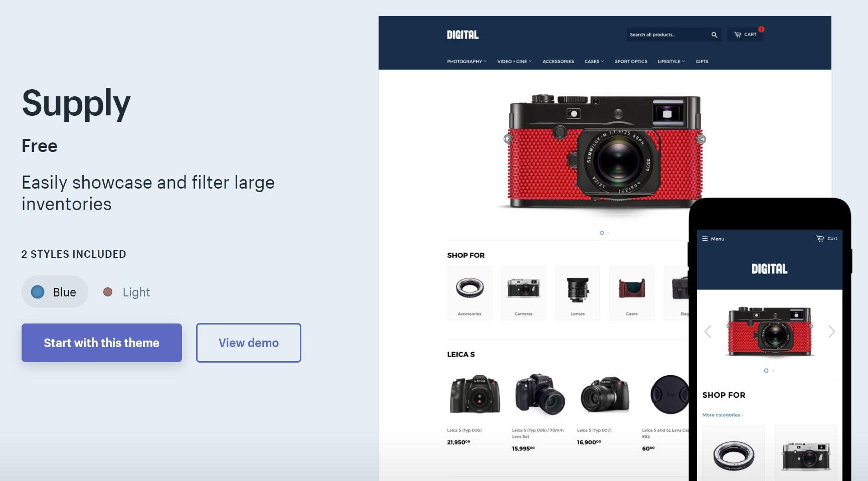This screenshot has width=868, height=481.
Task: Expand the Lifestyle menu dropdown
Action: pyautogui.click(x=671, y=62)
